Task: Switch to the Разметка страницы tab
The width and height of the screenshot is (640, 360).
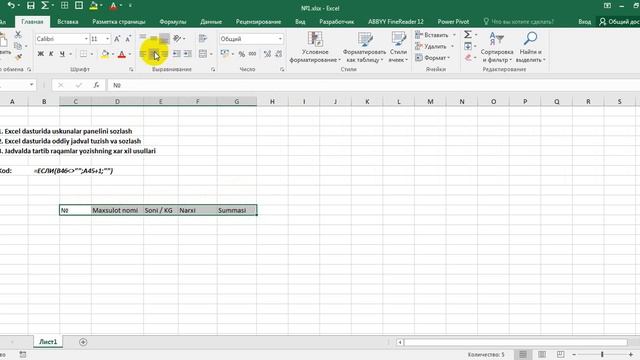Action: [119, 22]
